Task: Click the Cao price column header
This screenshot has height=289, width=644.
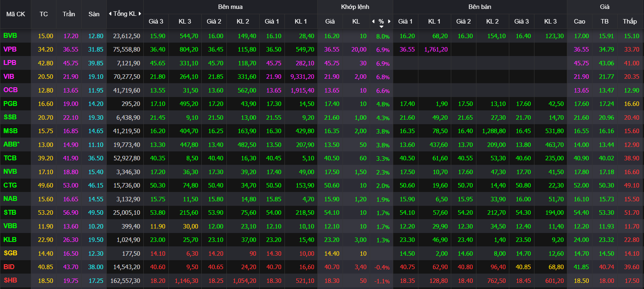Action: [579, 22]
